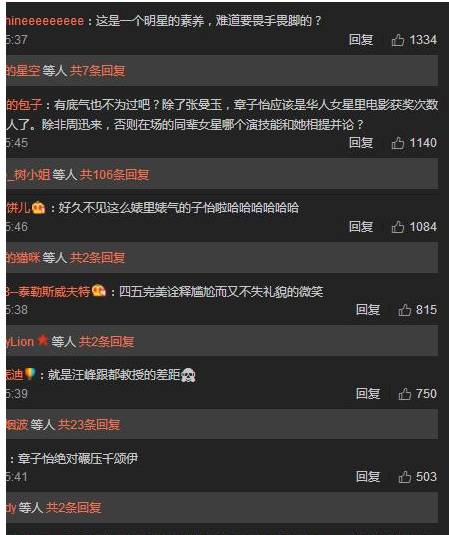Open the 的星空 user link

[x=23, y=71]
